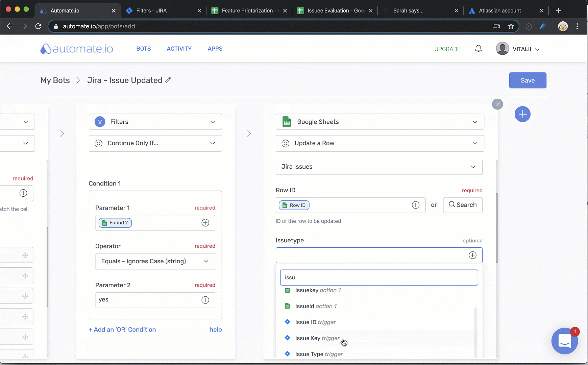Click gear icon next to Continue Only If
The image size is (588, 365).
tap(98, 143)
